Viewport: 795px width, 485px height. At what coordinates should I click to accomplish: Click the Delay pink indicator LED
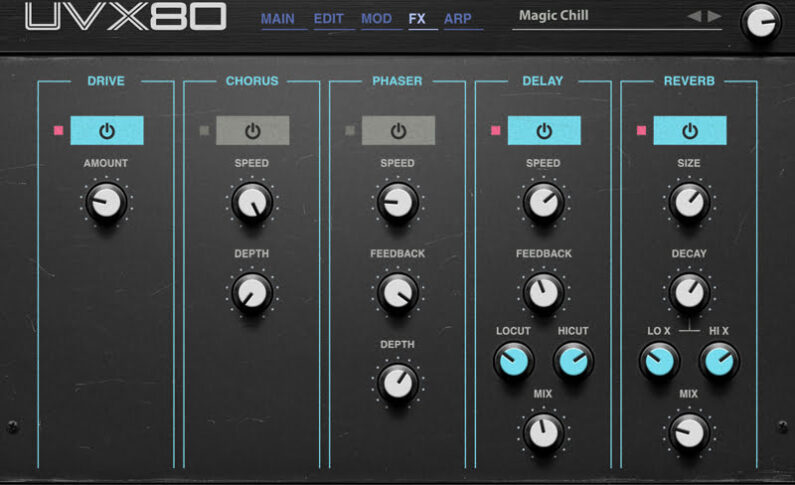click(495, 130)
